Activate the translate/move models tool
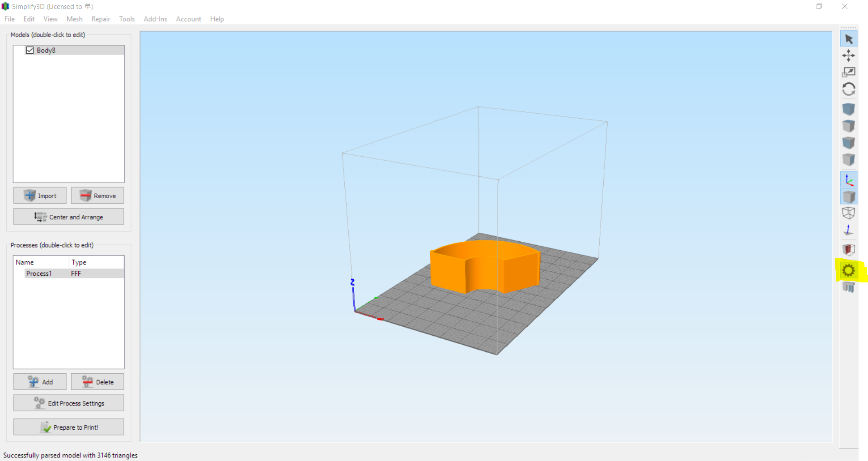Screen dimensions: 868x461 pyautogui.click(x=848, y=55)
